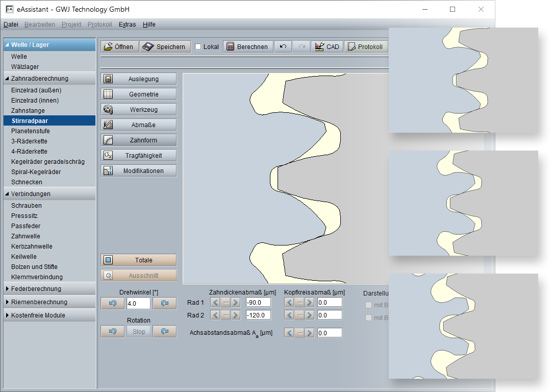Viewport: 551px width, 392px height.
Task: Click the Totale view button
Action: coord(139,260)
